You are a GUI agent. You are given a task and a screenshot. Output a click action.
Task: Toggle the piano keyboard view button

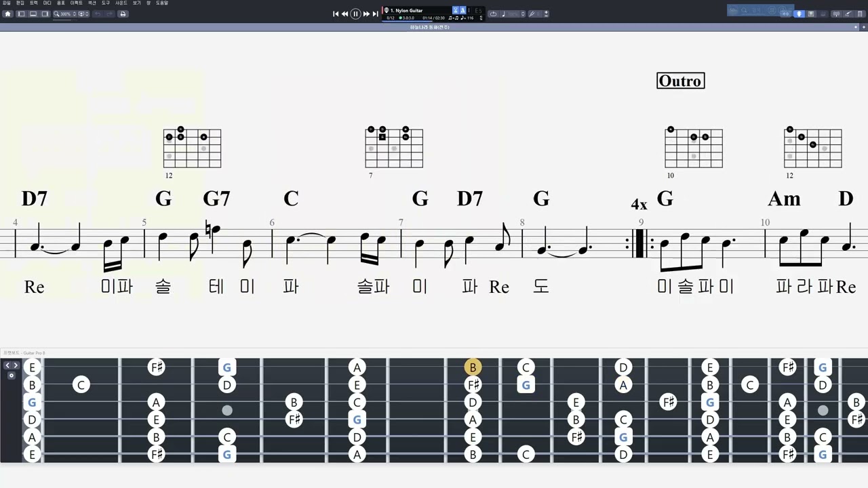click(811, 14)
